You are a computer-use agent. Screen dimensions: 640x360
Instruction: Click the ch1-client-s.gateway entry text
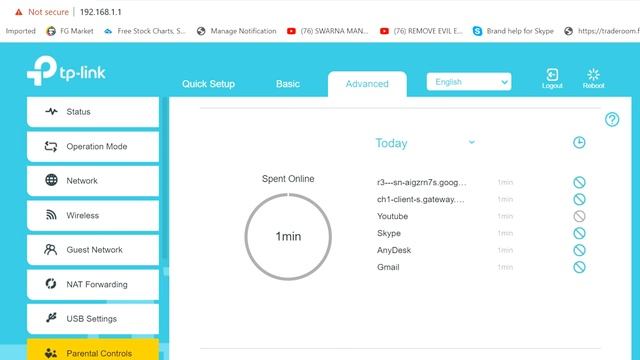click(x=421, y=200)
